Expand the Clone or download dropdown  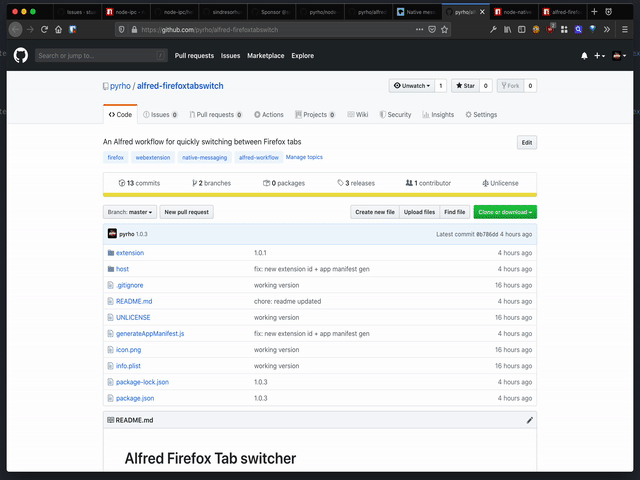click(505, 212)
